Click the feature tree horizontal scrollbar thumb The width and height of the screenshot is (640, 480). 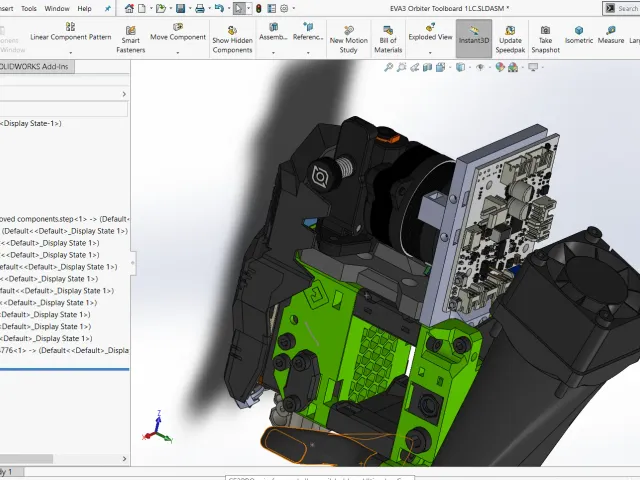coord(26,459)
